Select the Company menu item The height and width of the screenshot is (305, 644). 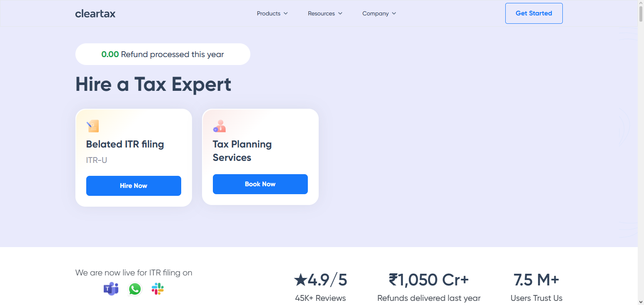click(x=375, y=13)
